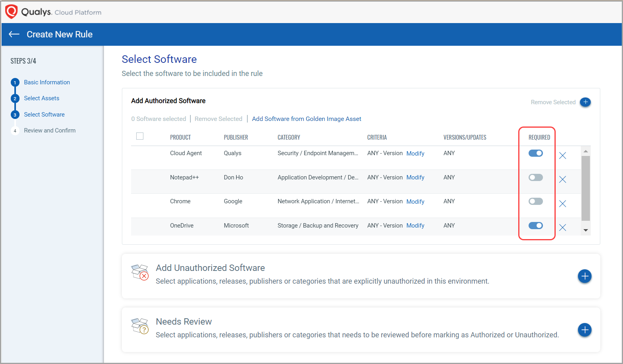This screenshot has width=623, height=364.
Task: Click Security / Endpoint Management category cell
Action: [x=318, y=153]
